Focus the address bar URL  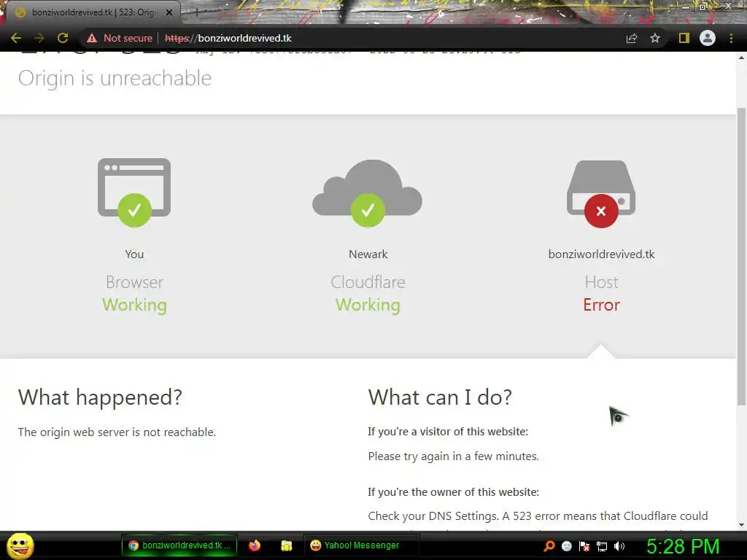[x=228, y=38]
